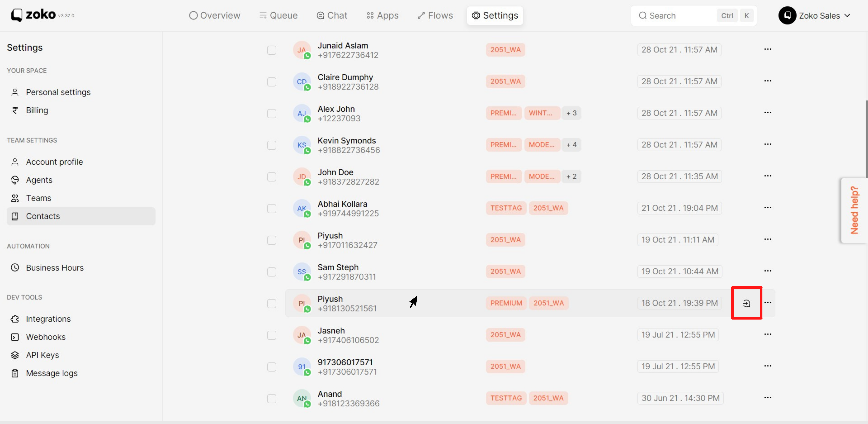Open the Flows tab
The width and height of the screenshot is (868, 424).
click(x=435, y=16)
